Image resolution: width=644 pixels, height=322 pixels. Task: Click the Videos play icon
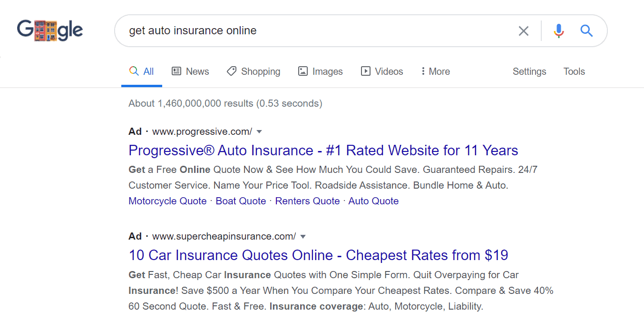coord(366,71)
